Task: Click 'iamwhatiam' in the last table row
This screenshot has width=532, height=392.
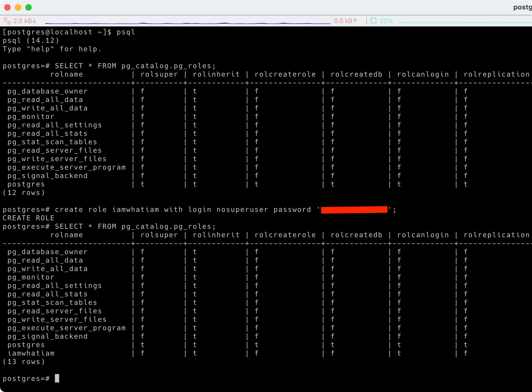Action: 31,353
